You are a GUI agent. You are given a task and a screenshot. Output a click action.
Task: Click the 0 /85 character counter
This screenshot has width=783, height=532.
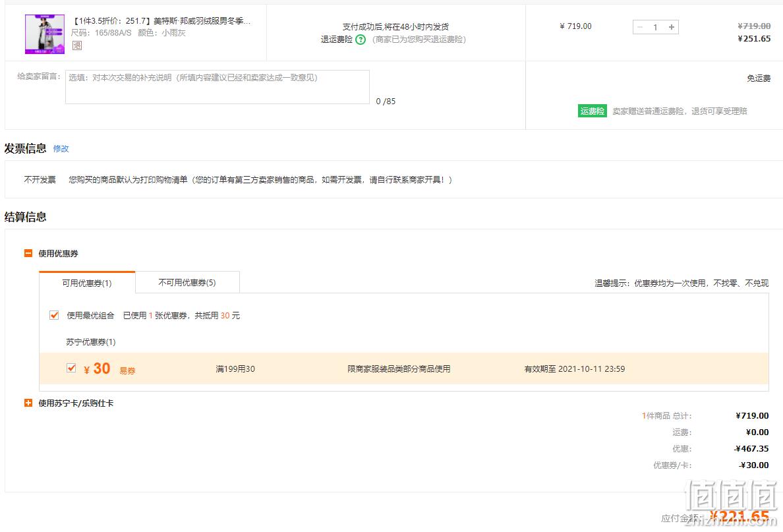[x=386, y=102]
